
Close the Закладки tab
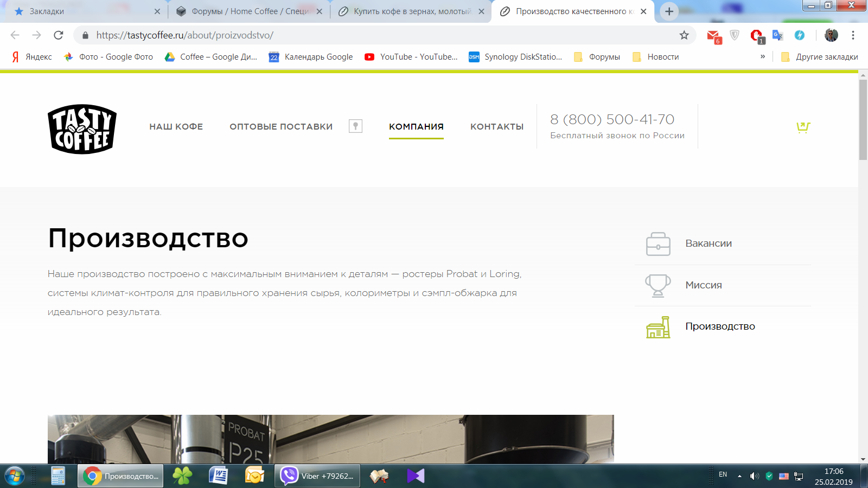pyautogui.click(x=157, y=11)
